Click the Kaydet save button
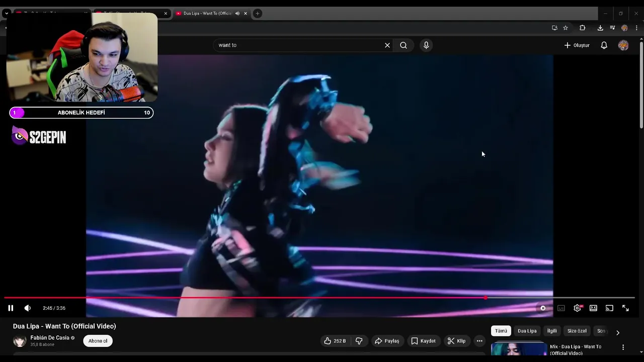This screenshot has width=644, height=362. coord(423,341)
